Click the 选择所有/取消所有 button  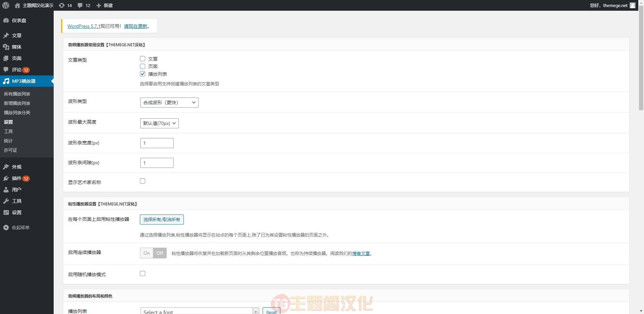pyautogui.click(x=162, y=219)
